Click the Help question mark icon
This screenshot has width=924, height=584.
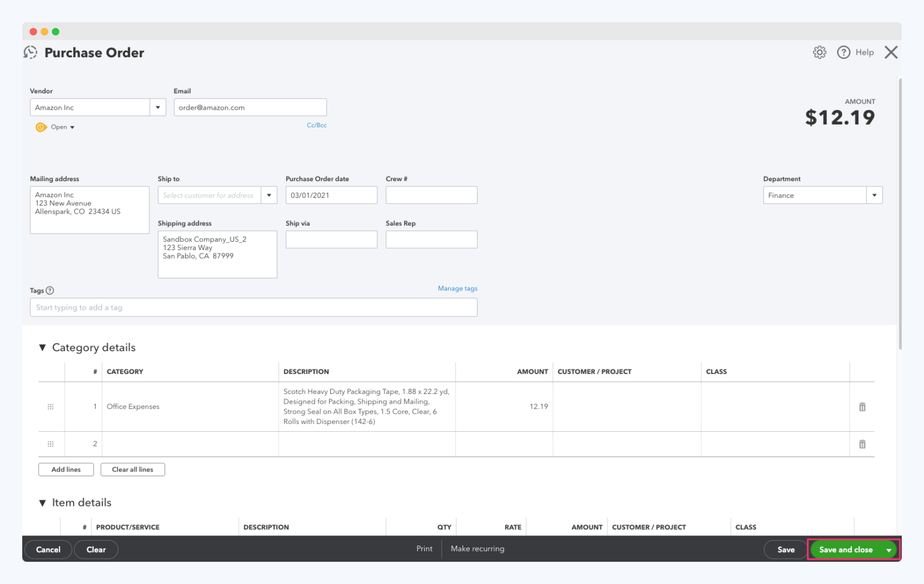(x=843, y=52)
